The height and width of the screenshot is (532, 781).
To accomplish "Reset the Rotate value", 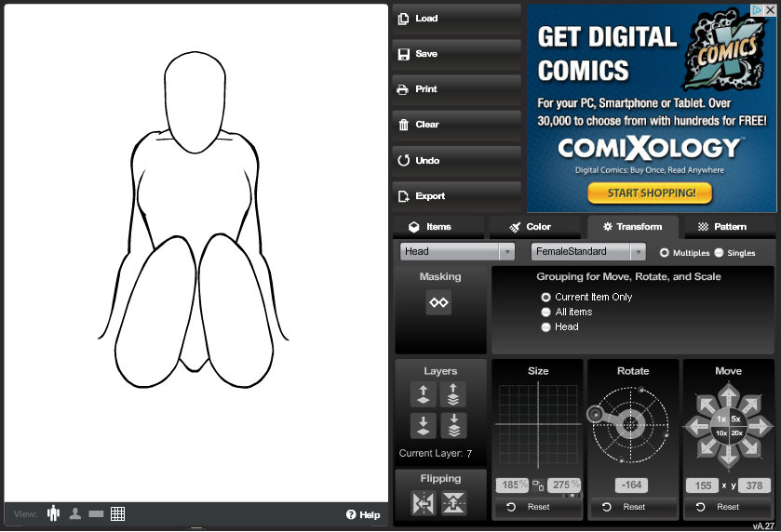I will (633, 507).
